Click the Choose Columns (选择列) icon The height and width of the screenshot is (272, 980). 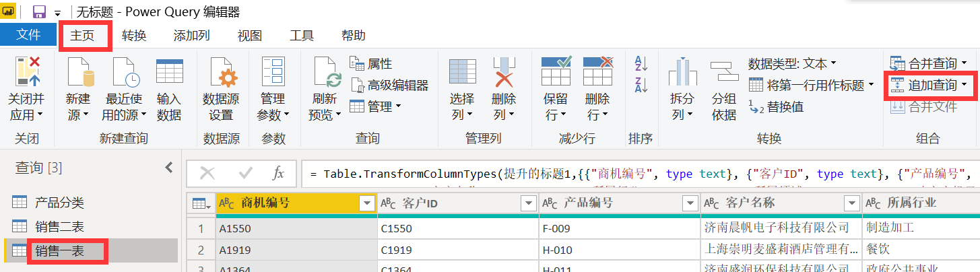tap(462, 73)
